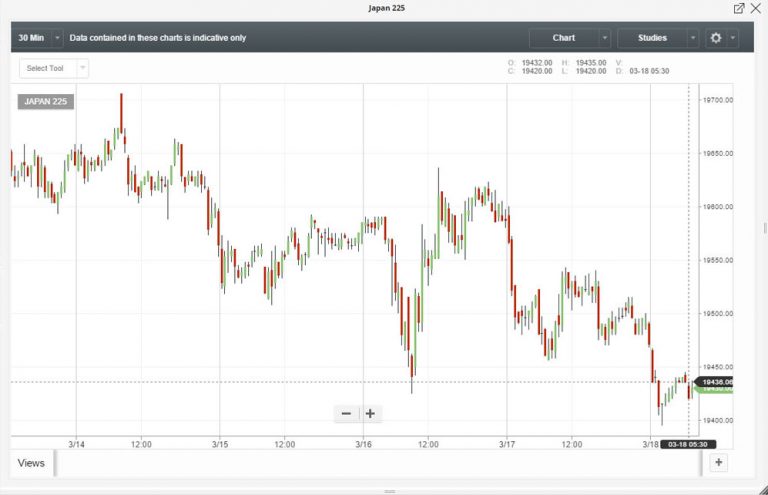This screenshot has width=768, height=495.
Task: Click the 3/15 date axis label
Action: [x=220, y=445]
